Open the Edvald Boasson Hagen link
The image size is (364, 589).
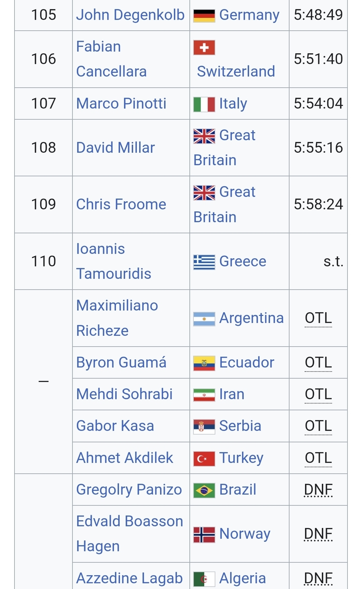pyautogui.click(x=129, y=534)
